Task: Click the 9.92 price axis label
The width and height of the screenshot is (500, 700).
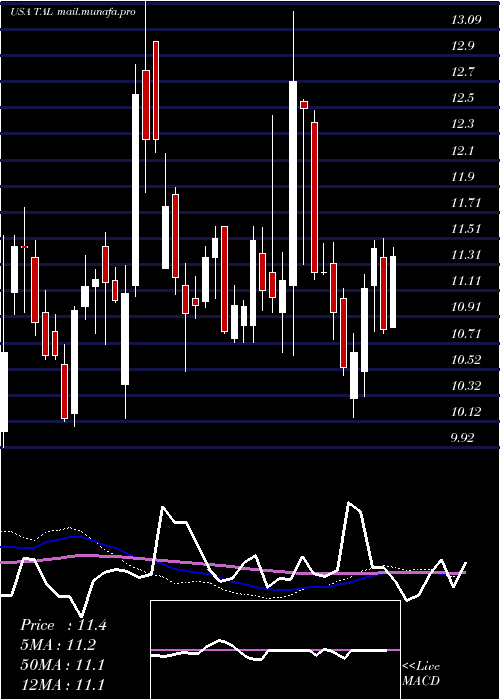Action: [462, 438]
